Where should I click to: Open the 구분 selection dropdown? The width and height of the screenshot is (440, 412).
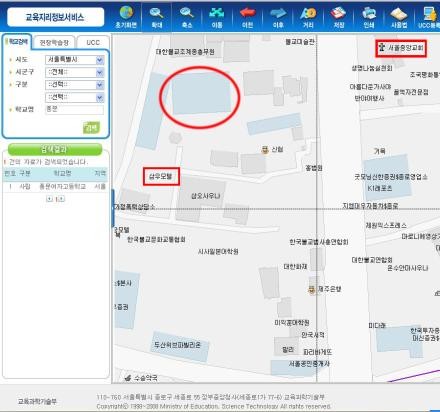pos(74,85)
